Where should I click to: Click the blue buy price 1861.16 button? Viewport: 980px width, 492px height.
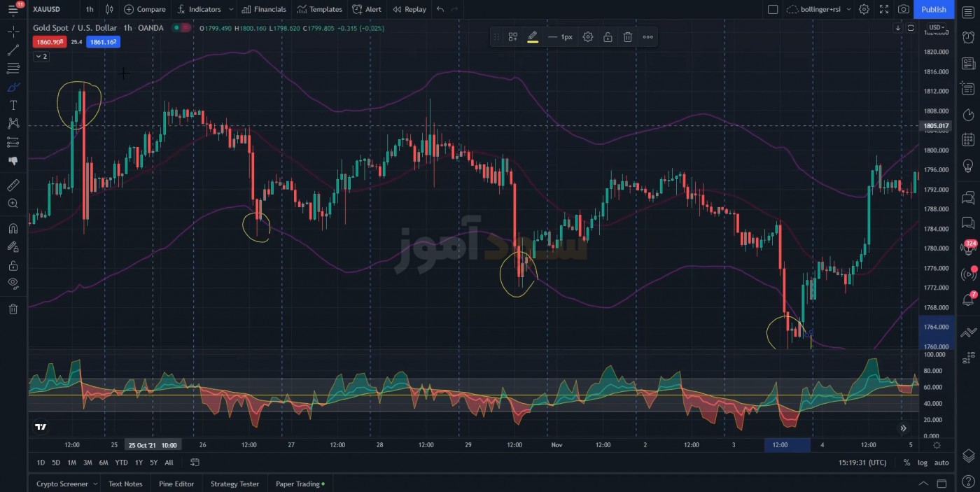(103, 42)
